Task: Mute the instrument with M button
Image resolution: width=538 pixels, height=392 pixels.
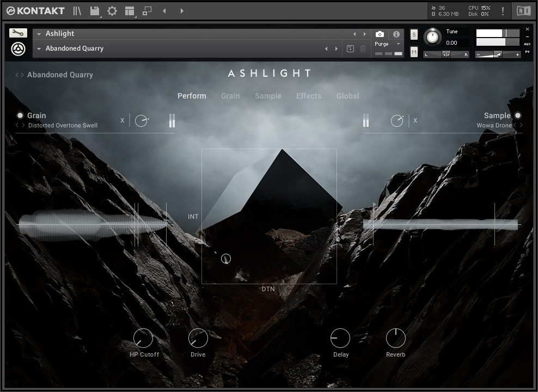Action: 414,52
